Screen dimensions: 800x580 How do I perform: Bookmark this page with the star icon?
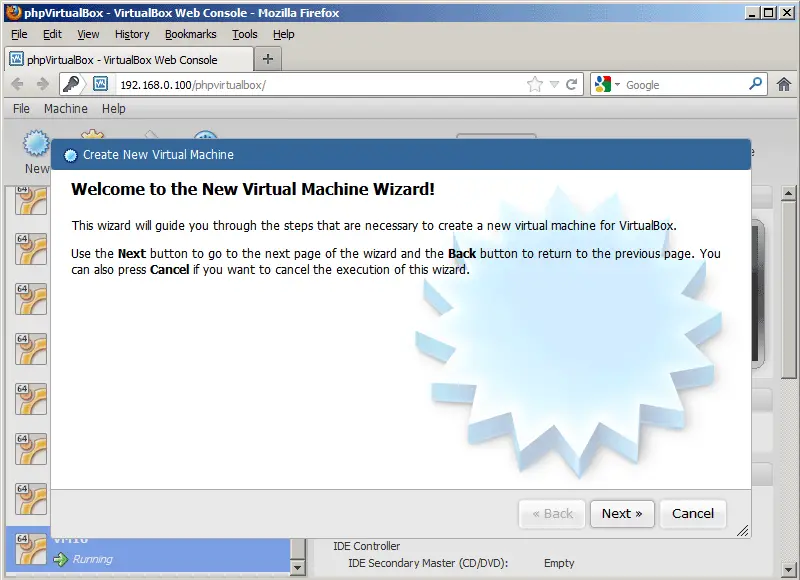tap(535, 84)
